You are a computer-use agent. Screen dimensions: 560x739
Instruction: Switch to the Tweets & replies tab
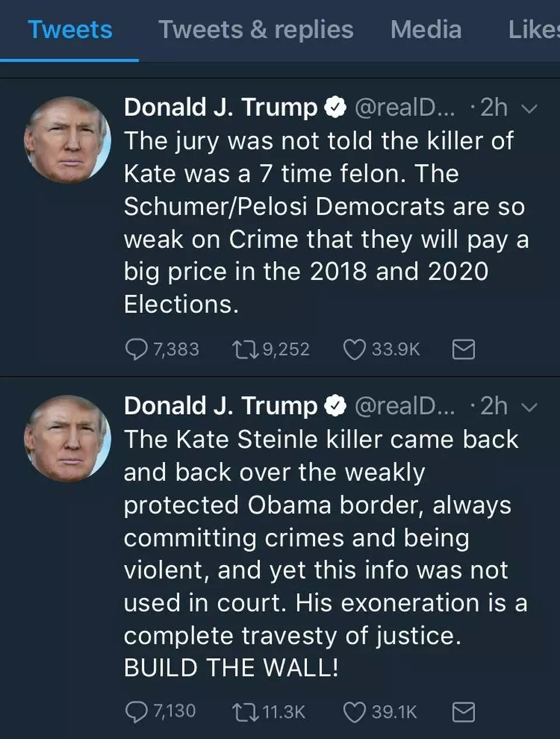256,30
